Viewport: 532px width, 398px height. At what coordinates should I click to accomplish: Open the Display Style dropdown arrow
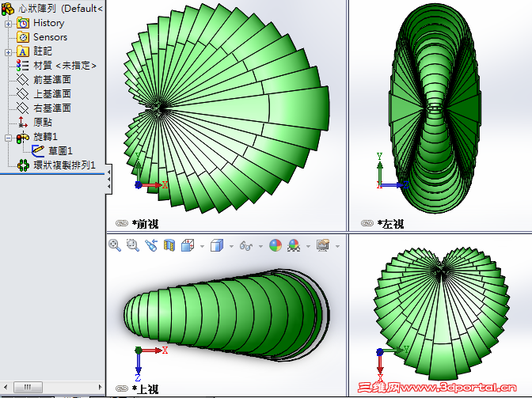pyautogui.click(x=231, y=246)
